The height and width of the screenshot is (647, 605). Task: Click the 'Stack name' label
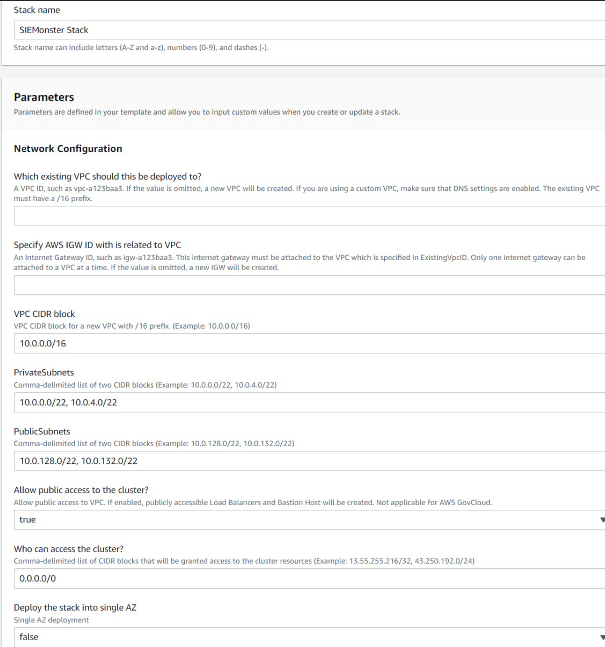point(37,10)
